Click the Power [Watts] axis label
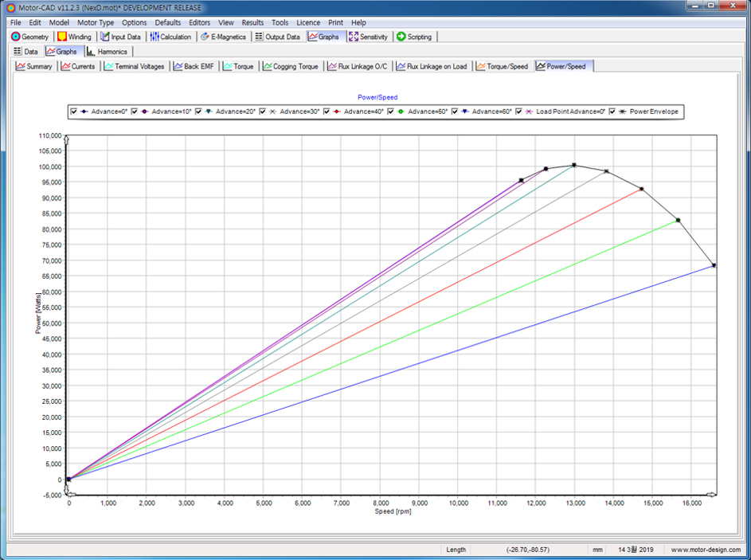751x560 pixels. click(38, 313)
